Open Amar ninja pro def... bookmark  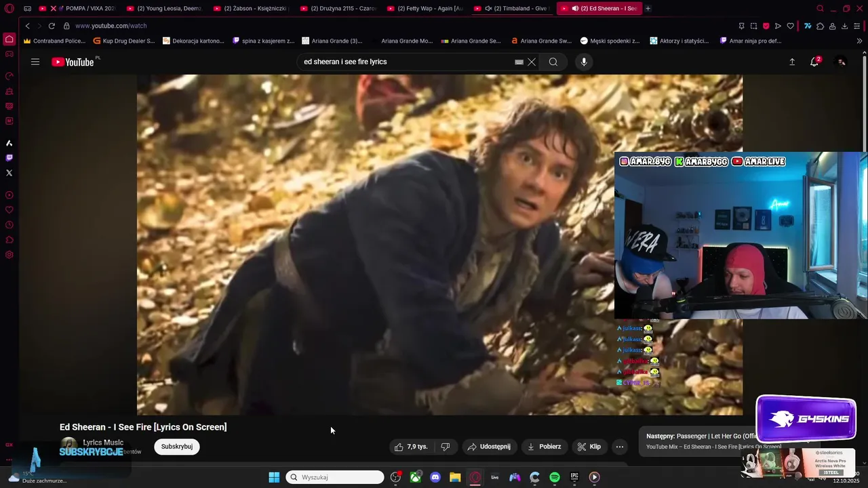click(750, 41)
